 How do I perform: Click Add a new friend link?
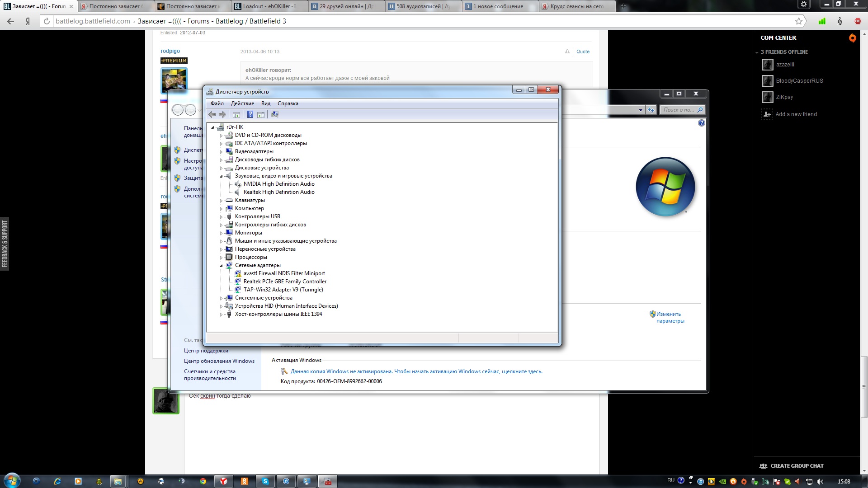[x=796, y=114]
